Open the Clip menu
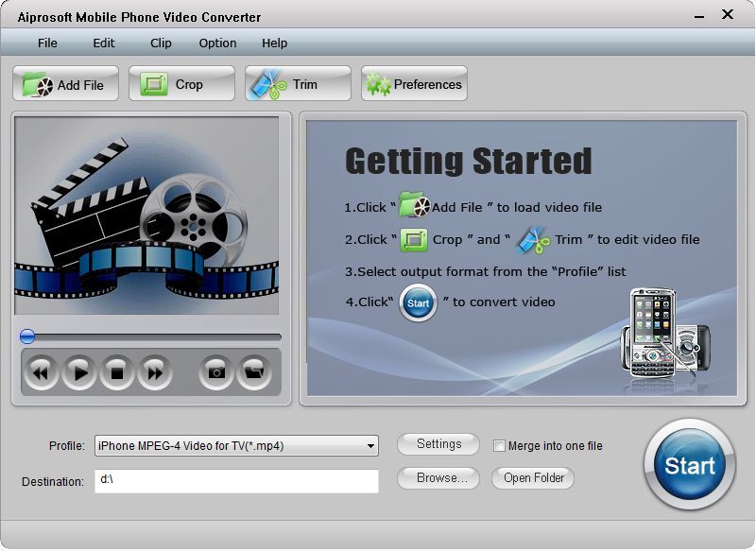Viewport: 756px width, 552px height. pos(160,43)
